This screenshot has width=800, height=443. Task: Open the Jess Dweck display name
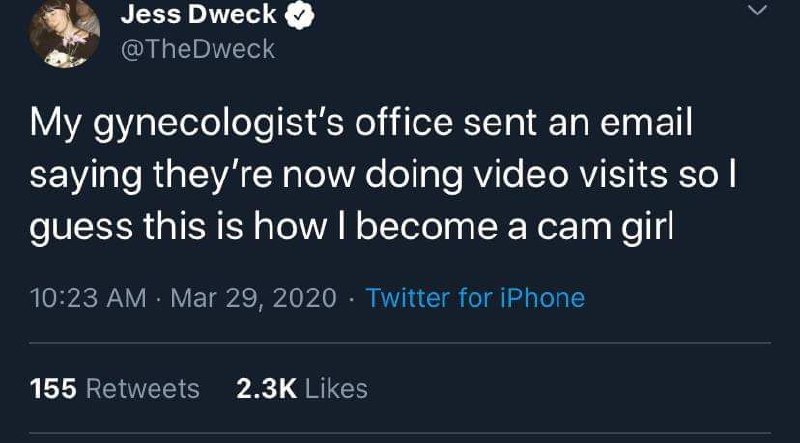coord(198,15)
